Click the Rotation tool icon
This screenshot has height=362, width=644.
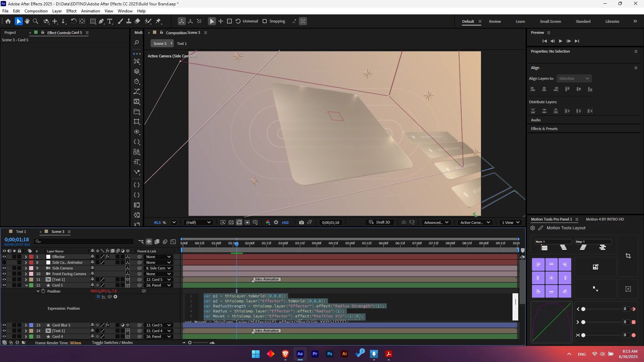[73, 21]
